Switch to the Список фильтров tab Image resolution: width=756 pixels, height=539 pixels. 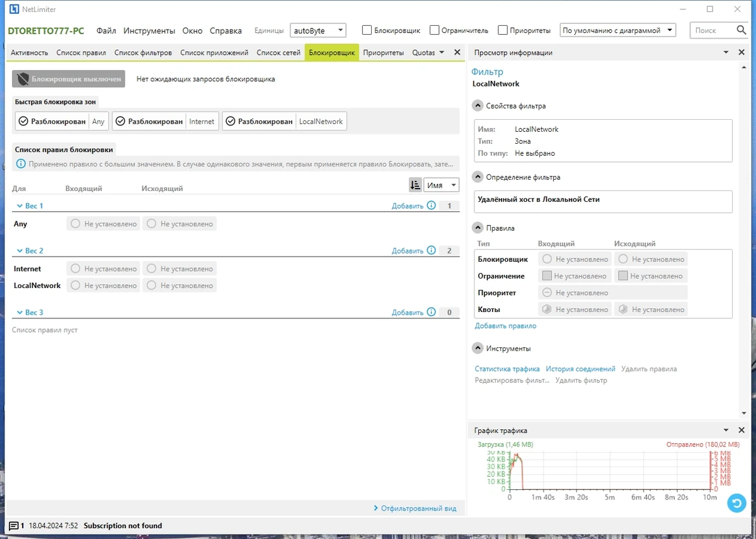[x=142, y=53]
